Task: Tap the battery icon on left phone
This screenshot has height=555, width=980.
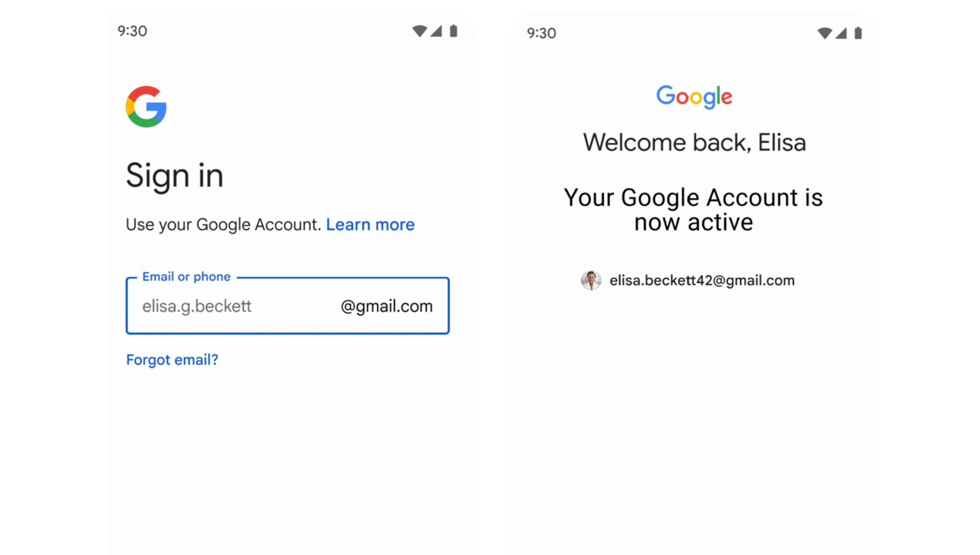Action: tap(454, 31)
